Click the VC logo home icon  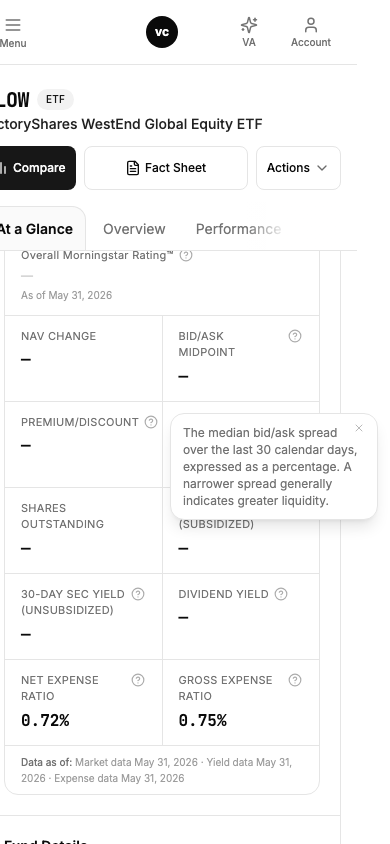[x=162, y=32]
